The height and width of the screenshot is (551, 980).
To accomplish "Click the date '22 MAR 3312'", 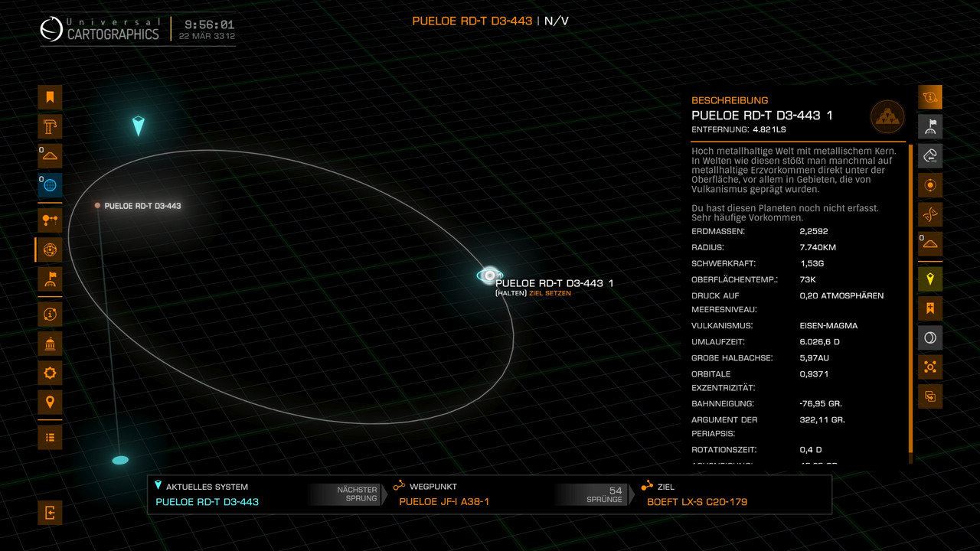I will click(x=207, y=36).
